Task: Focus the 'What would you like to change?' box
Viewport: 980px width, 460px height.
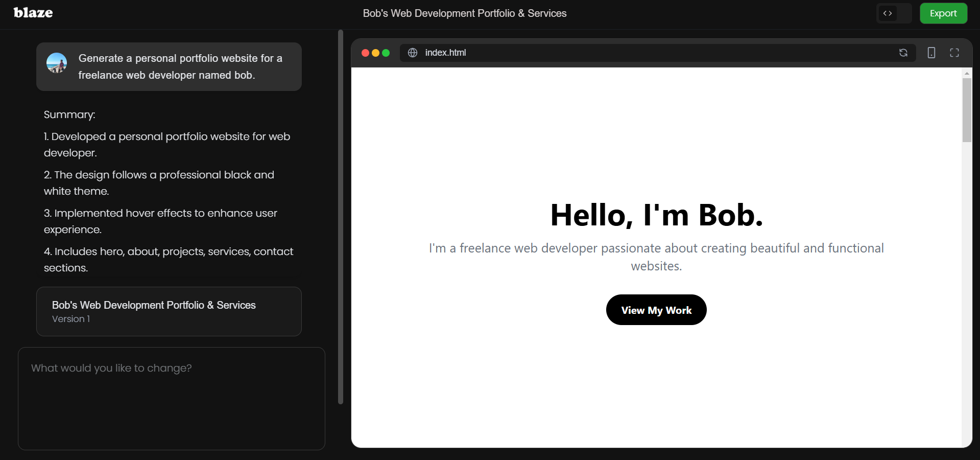Action: [x=172, y=399]
